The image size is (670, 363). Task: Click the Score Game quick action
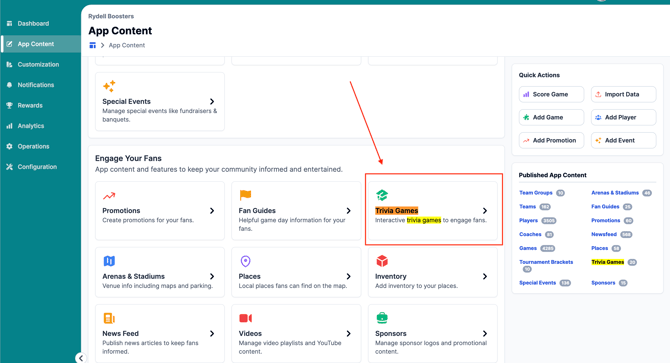tap(551, 94)
